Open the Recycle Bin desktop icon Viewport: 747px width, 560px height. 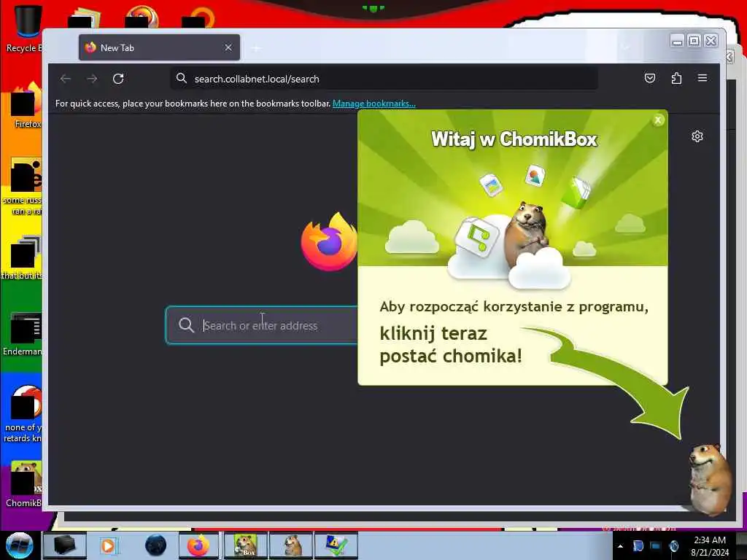point(24,28)
